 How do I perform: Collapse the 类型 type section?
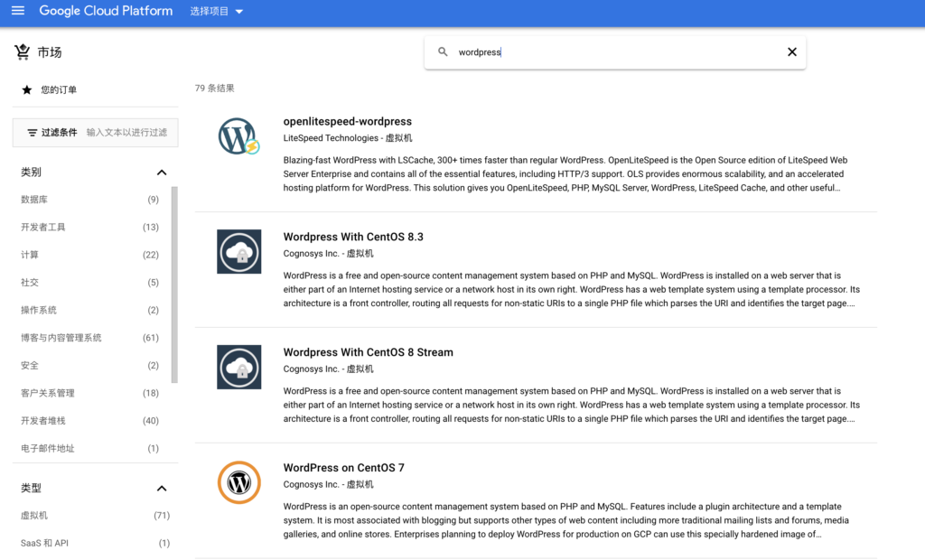click(162, 488)
